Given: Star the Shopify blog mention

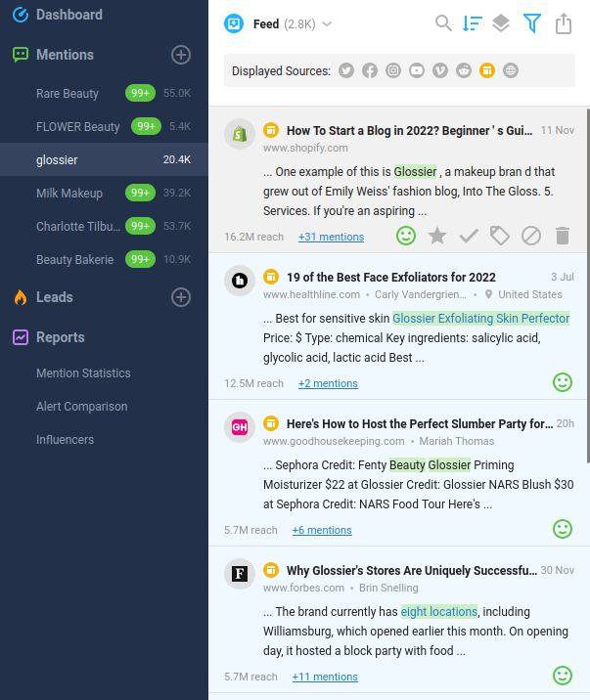Looking at the screenshot, I should 437,236.
